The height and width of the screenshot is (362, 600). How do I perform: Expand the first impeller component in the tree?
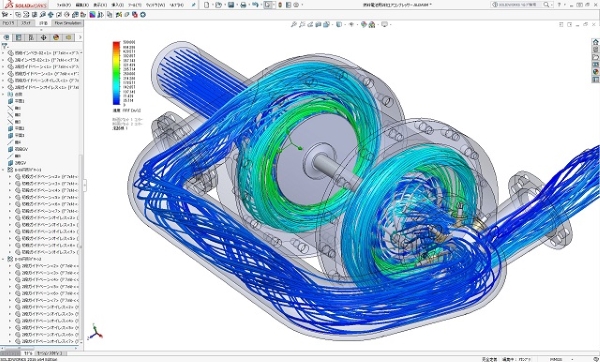[x=3, y=53]
